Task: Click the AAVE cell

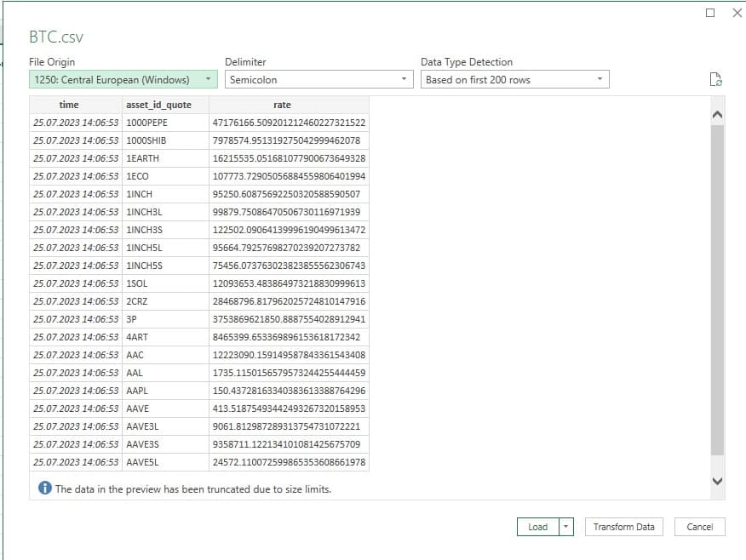Action: (165, 409)
